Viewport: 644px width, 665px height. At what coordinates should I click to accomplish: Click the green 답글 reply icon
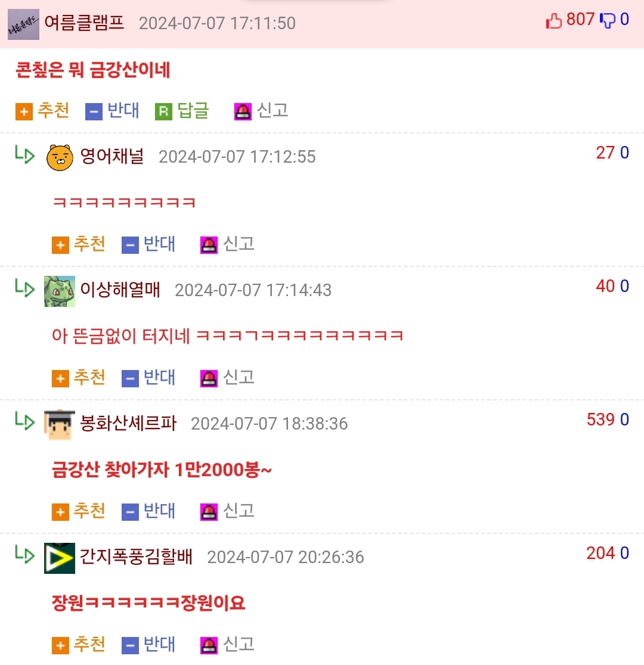click(x=163, y=111)
